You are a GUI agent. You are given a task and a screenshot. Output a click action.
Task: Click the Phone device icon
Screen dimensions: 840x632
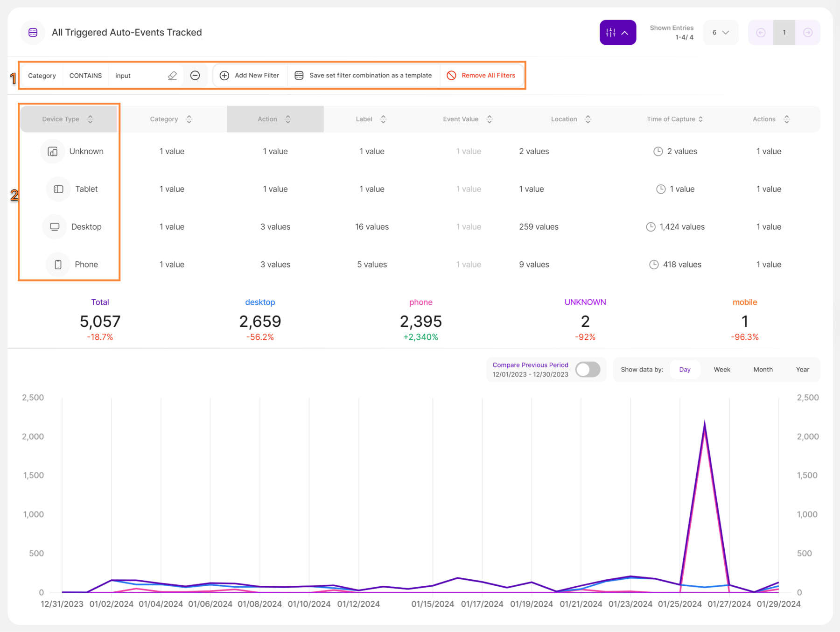(58, 265)
